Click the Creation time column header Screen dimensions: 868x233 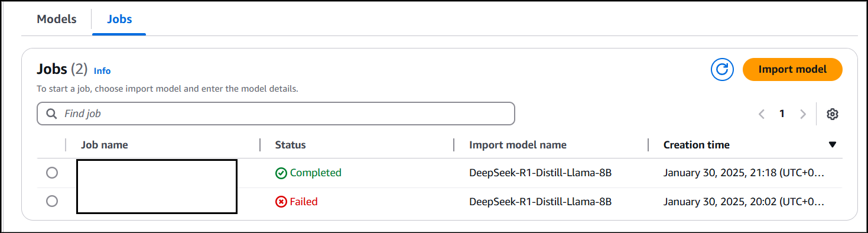(697, 145)
